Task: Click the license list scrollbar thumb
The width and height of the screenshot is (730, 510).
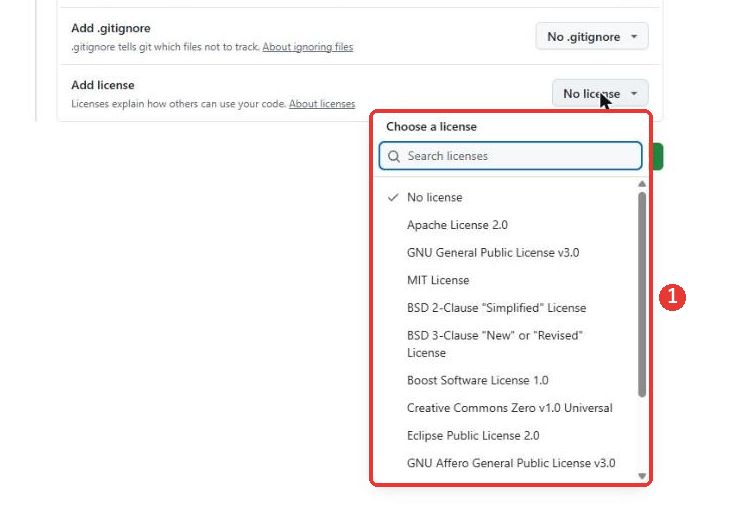Action: [642, 294]
